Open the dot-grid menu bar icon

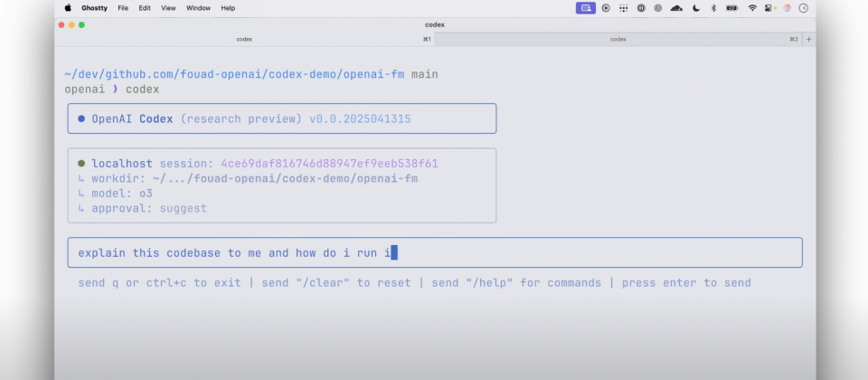(624, 8)
